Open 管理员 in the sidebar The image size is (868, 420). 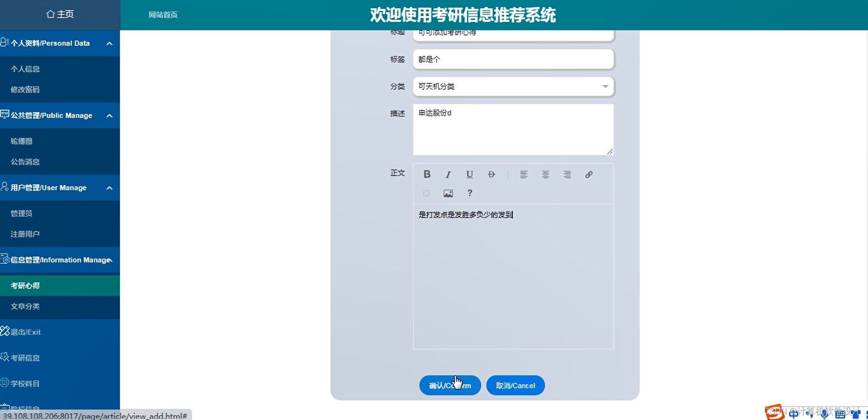tap(22, 213)
